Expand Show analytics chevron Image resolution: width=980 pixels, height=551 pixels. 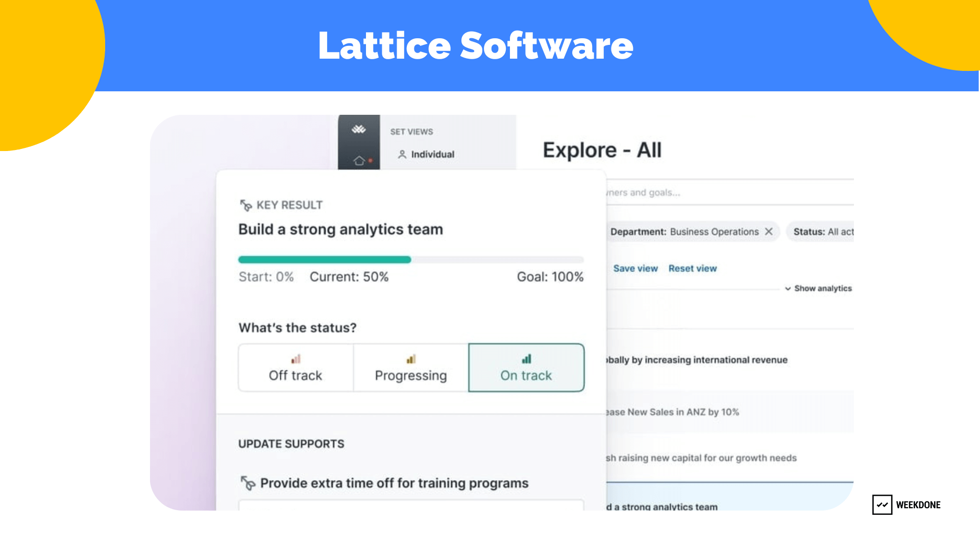(788, 289)
